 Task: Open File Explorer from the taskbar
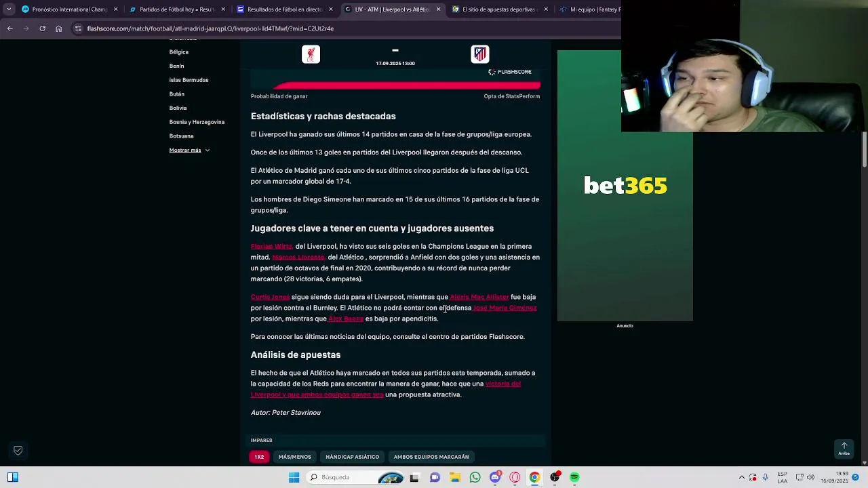[x=455, y=477]
